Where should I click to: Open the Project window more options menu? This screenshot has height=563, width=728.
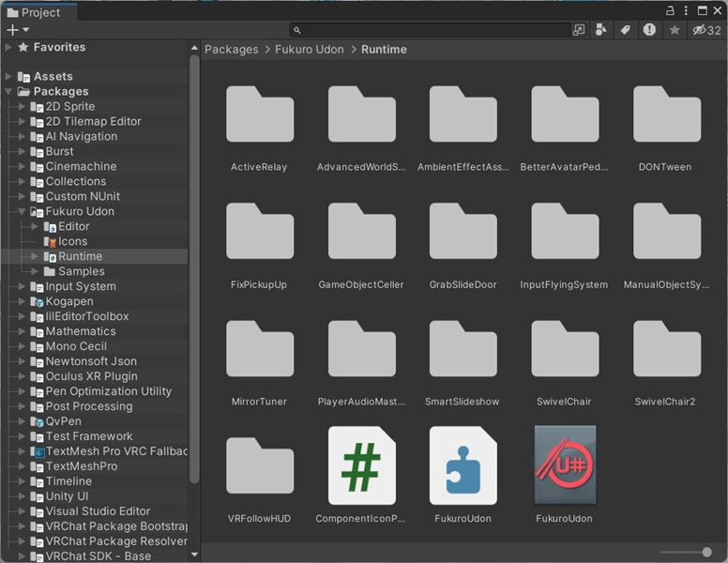click(686, 10)
